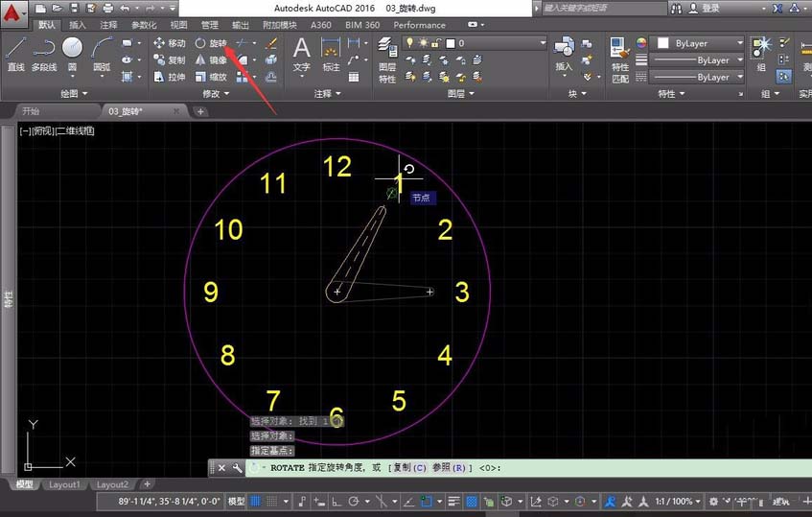The height and width of the screenshot is (517, 812).
Task: Click the Plot/Print icon
Action: pos(107,9)
